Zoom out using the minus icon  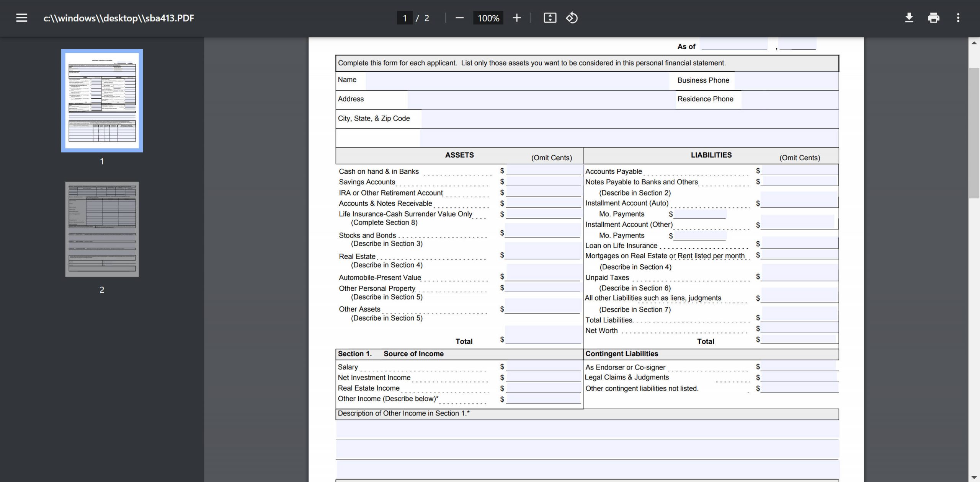(x=459, y=18)
